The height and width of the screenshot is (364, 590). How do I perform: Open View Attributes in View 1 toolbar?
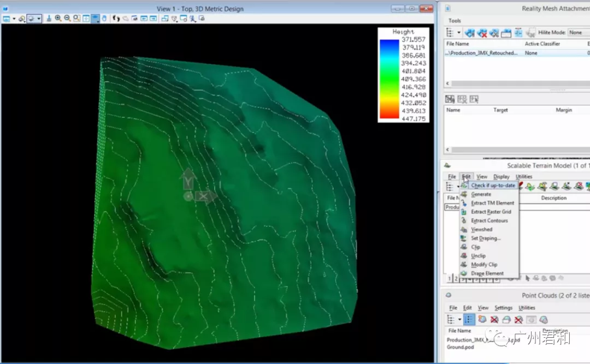tap(7, 19)
